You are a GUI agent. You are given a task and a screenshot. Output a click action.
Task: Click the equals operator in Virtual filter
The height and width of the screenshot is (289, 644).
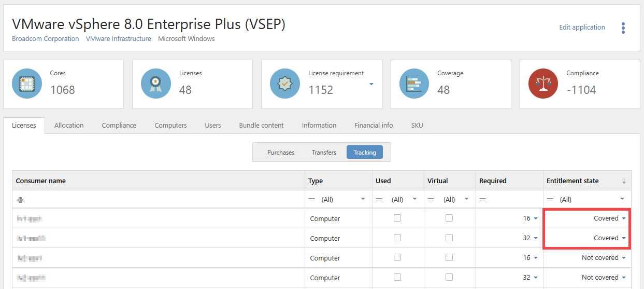click(431, 199)
